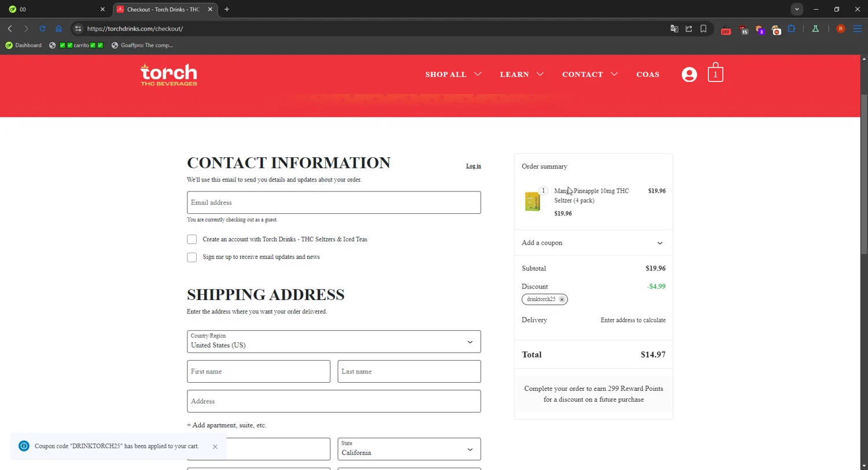Open the SHOP ALL menu
Viewport: 868px width, 470px height.
(453, 74)
